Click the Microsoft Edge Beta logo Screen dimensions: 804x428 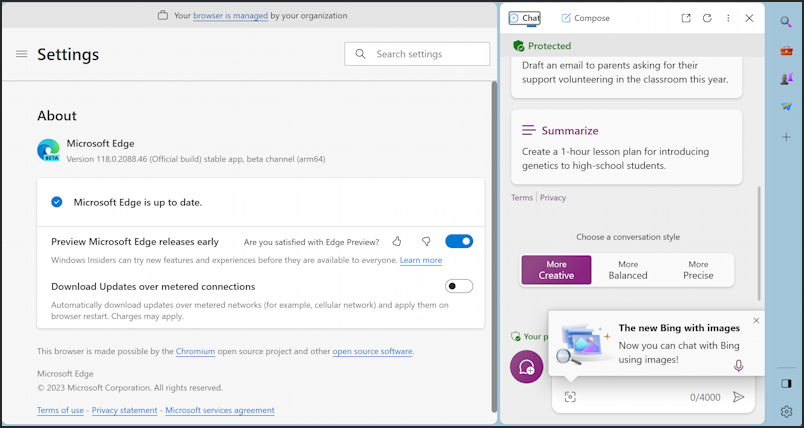pos(48,150)
